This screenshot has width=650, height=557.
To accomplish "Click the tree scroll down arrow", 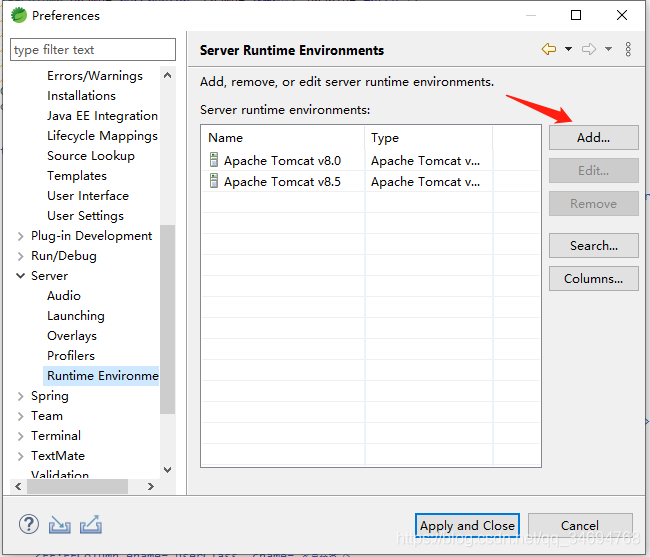I will [x=167, y=470].
